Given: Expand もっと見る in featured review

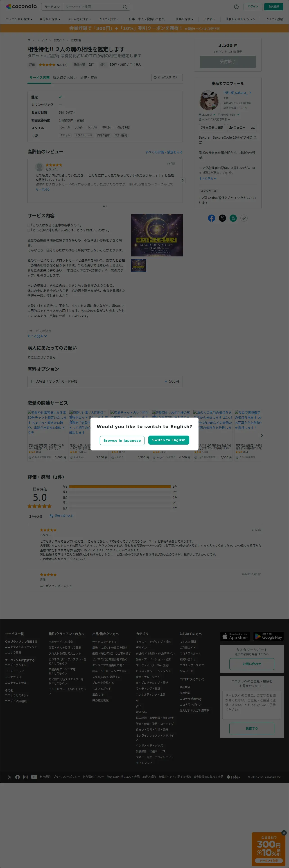Looking at the screenshot, I should click(x=43, y=189).
